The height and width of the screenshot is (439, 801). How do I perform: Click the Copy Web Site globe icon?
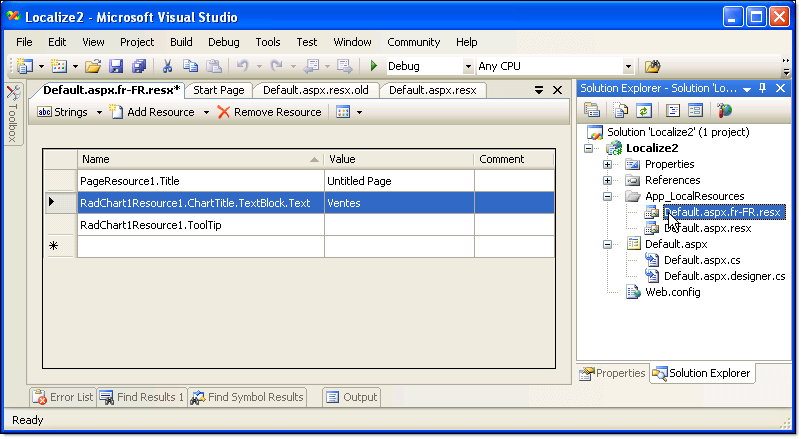point(724,110)
